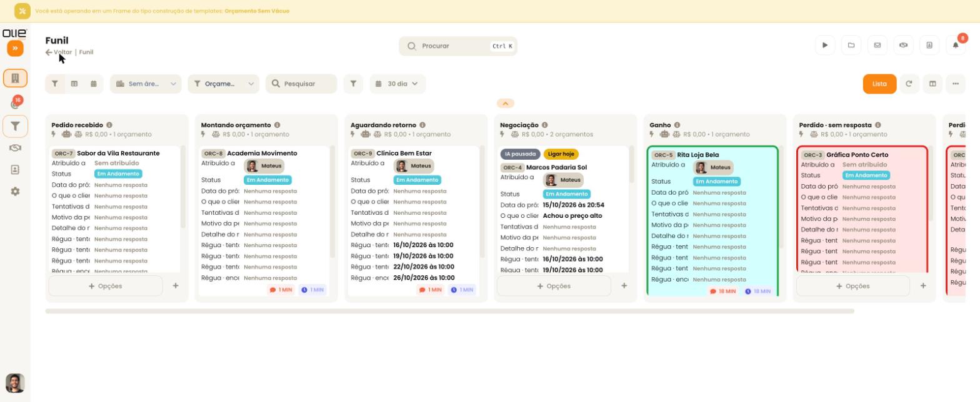Open the notifications bell
This screenshot has width=980, height=402.
(x=956, y=46)
